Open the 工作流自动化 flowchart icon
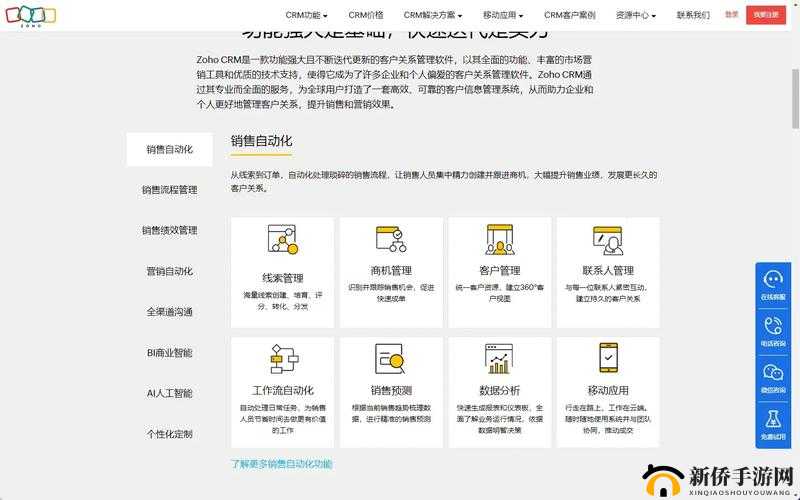 click(x=283, y=359)
